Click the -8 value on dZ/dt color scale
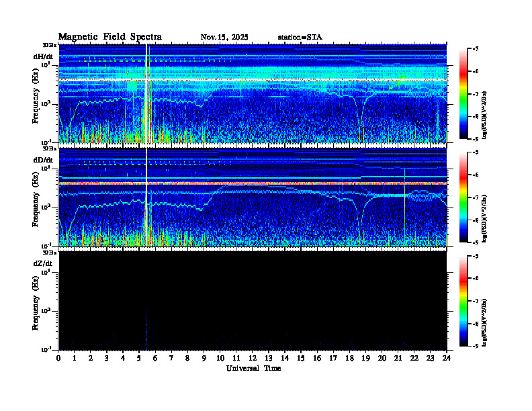The image size is (532, 411). pyautogui.click(x=476, y=324)
